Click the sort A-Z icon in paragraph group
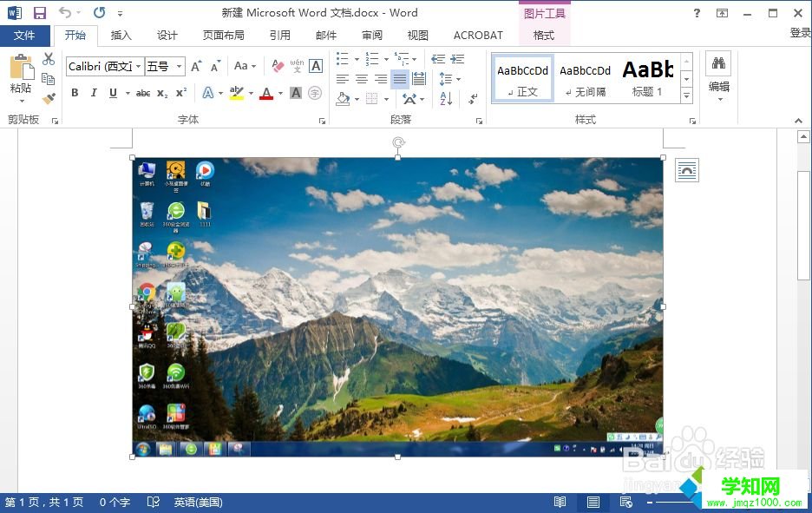 click(445, 99)
